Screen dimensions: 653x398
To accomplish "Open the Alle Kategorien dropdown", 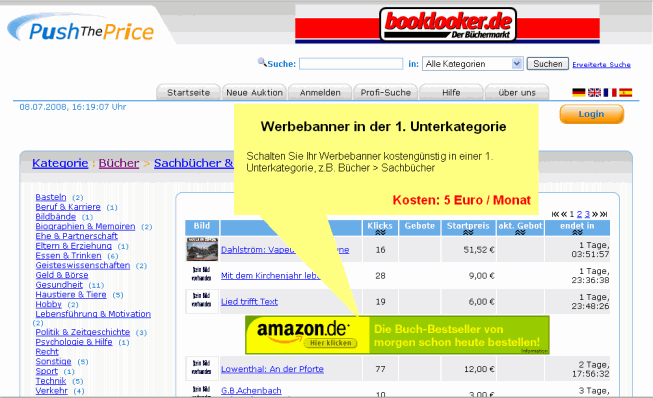I will (x=473, y=64).
